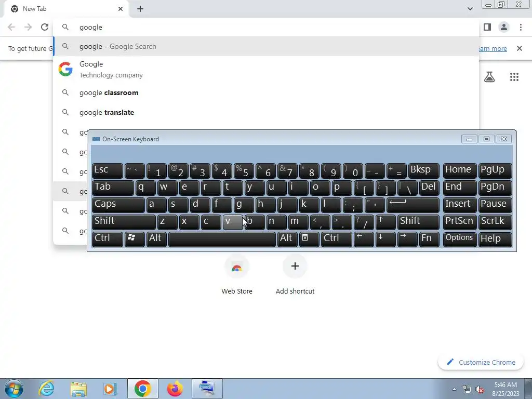Click the space bar on On-Screen Keyboard
This screenshot has width=532, height=399.
click(x=222, y=239)
